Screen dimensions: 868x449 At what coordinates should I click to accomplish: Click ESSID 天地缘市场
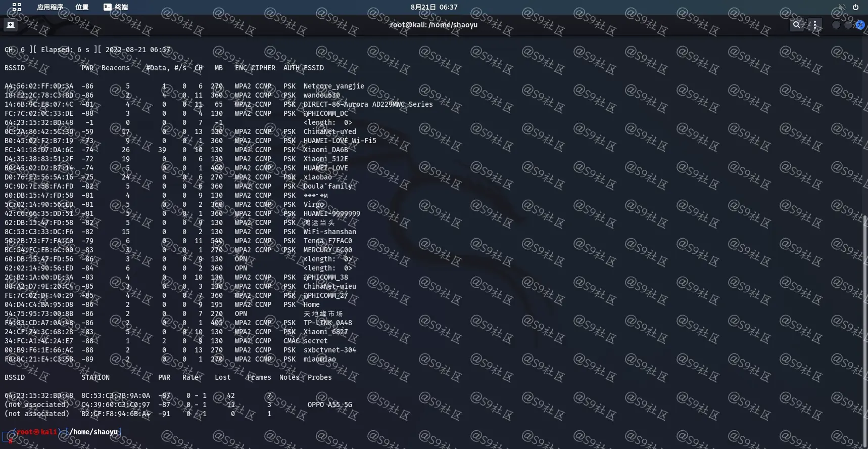pos(323,313)
